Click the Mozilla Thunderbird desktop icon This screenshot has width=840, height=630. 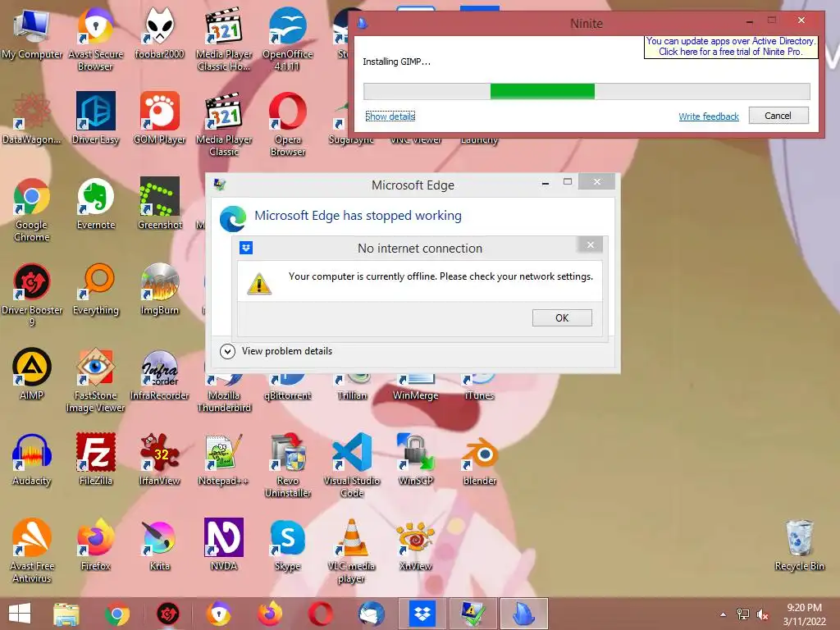223,393
